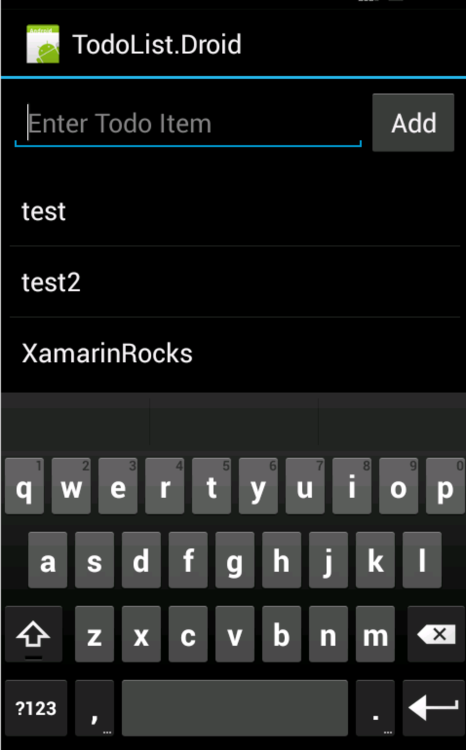Tap the comma key
Viewport: 466px width, 750px height.
tap(94, 707)
